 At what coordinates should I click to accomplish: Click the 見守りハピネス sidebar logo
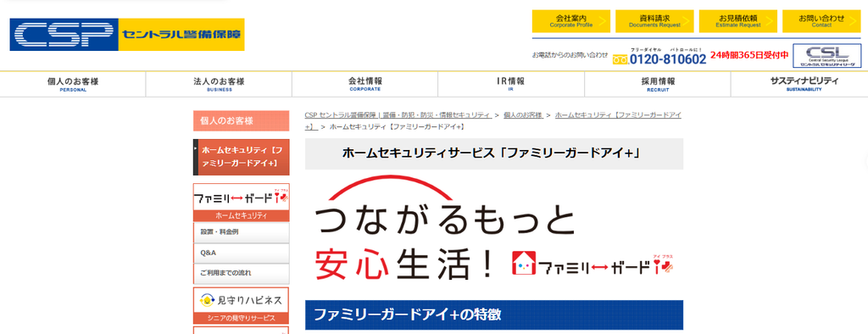tap(241, 301)
